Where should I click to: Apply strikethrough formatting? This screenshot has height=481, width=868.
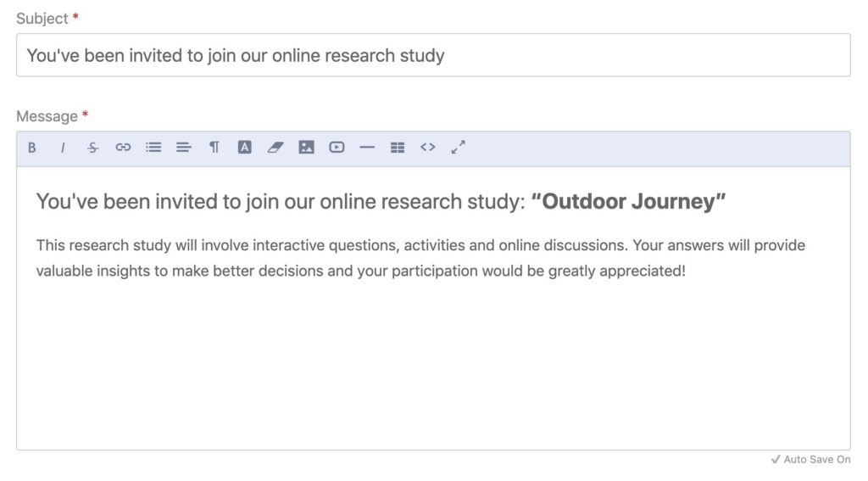point(92,148)
